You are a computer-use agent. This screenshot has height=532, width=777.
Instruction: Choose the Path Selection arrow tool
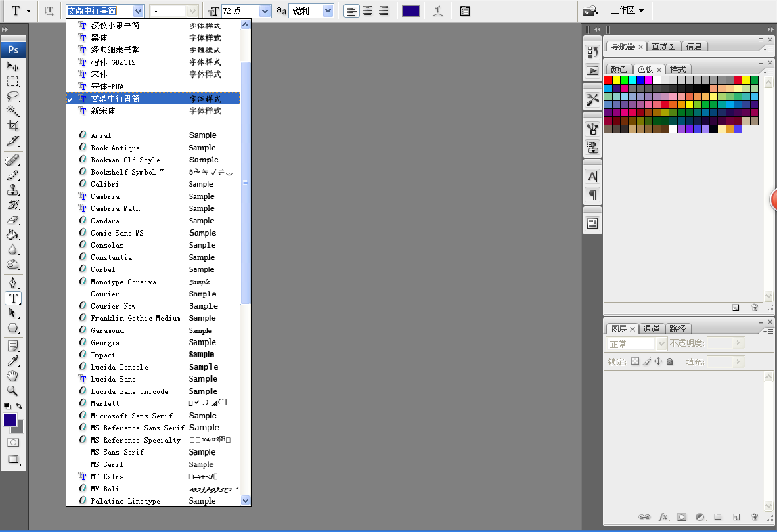12,313
